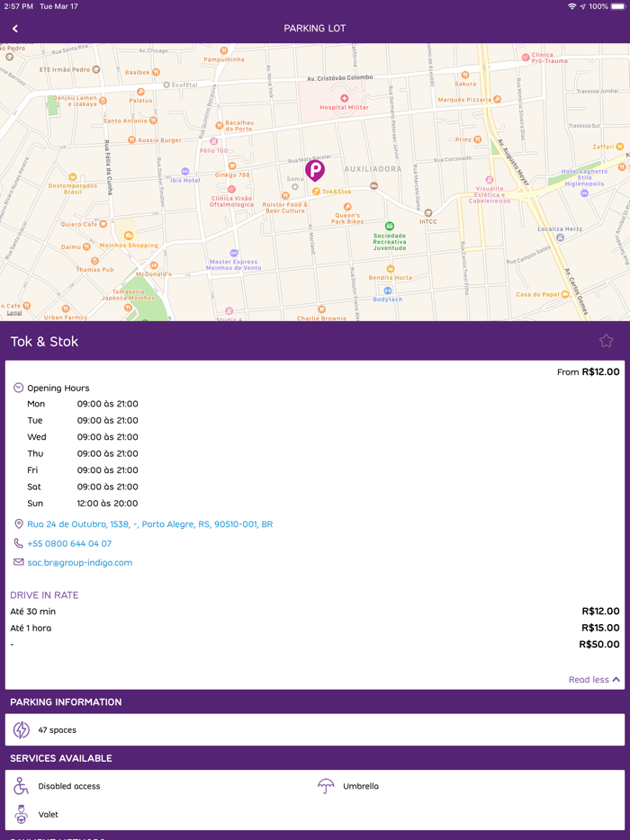
Task: Tap the Wi-Fi status icon
Action: 572,6
